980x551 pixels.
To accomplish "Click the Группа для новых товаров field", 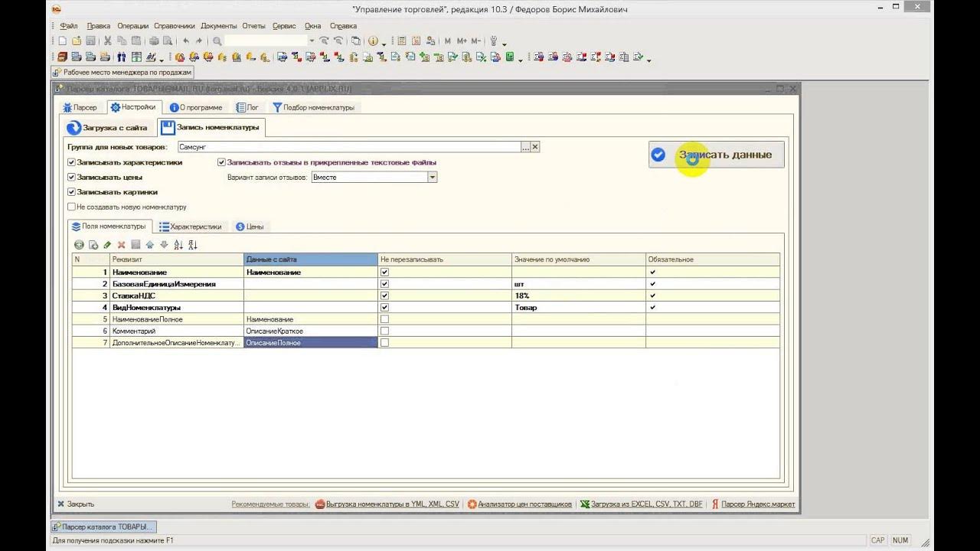I will coord(348,147).
